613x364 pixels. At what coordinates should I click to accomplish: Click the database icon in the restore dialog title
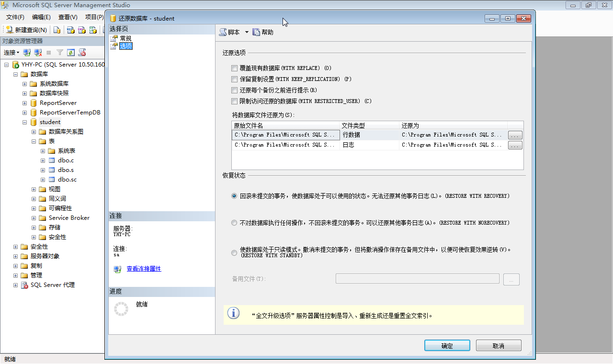pyautogui.click(x=113, y=19)
